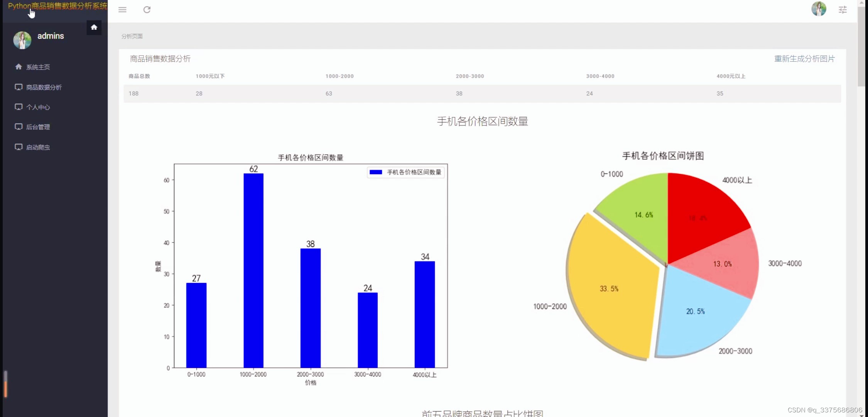Select 商品数据分析 in the sidebar
Screen dimensions: 868x417
[44, 87]
